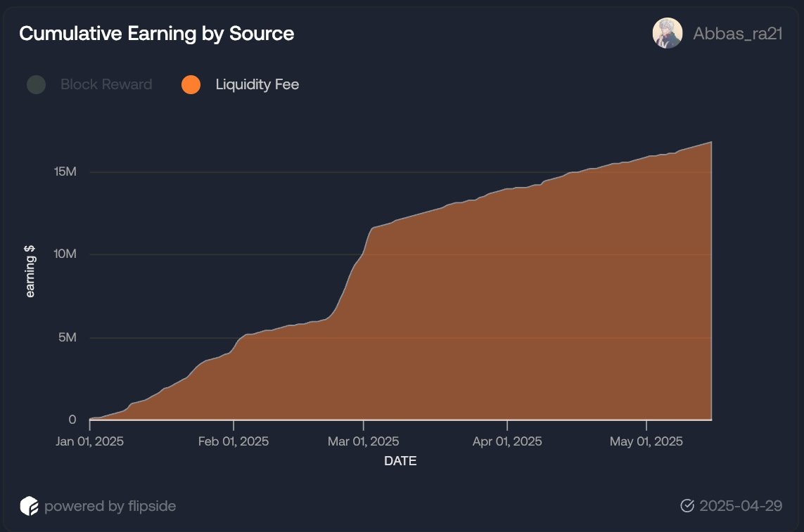
Task: Click the Jan 01, 2025 axis label
Action: point(90,441)
